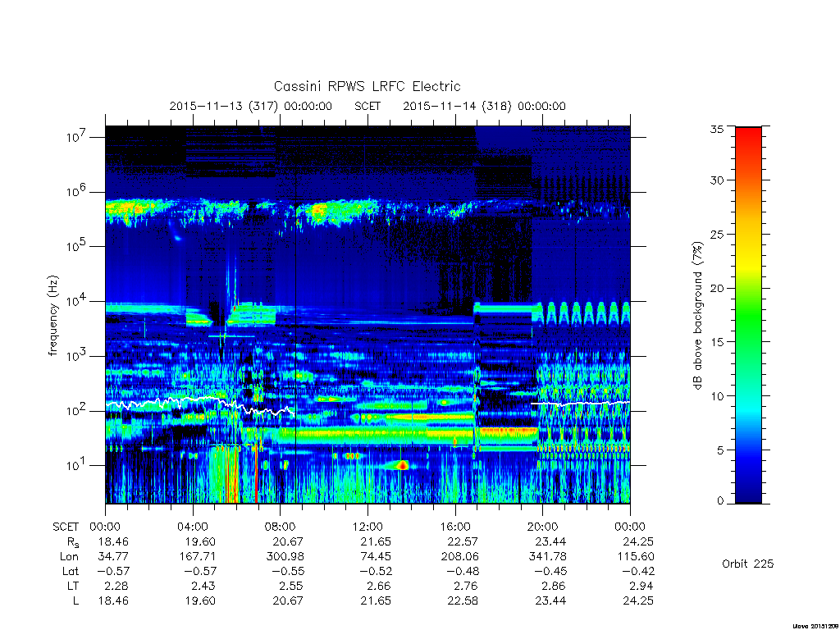840x630 pixels.
Task: Click the green middle of the color bar
Action: point(748,315)
